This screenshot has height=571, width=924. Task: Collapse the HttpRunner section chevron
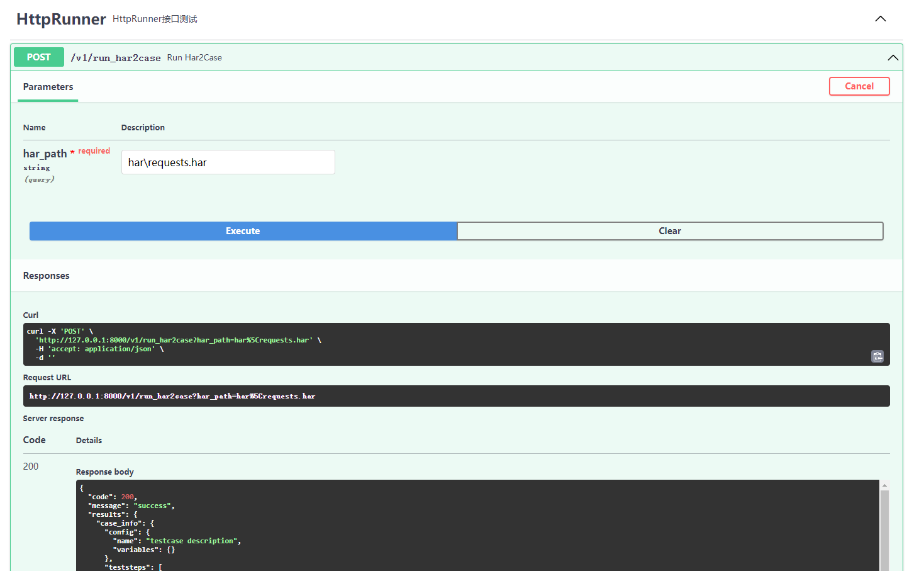[x=881, y=19]
